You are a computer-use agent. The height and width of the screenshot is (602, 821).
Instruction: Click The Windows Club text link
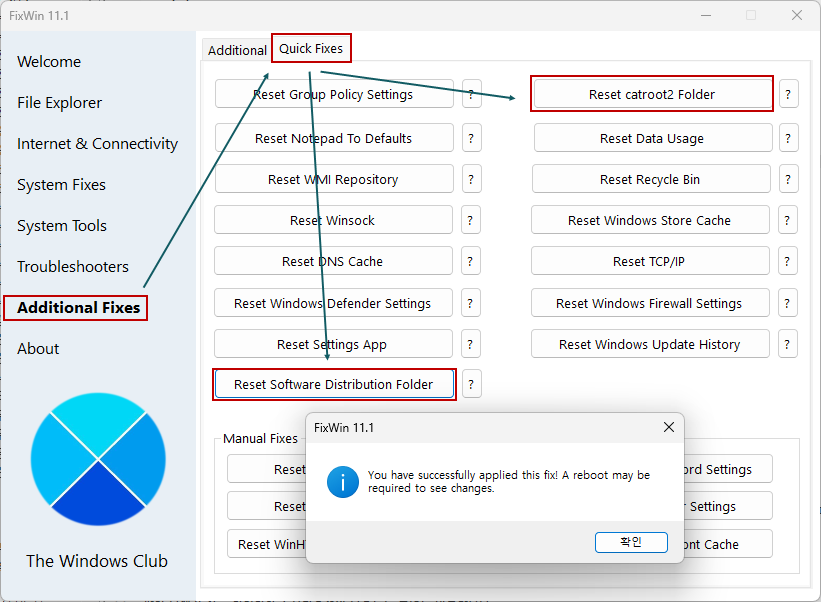97,561
